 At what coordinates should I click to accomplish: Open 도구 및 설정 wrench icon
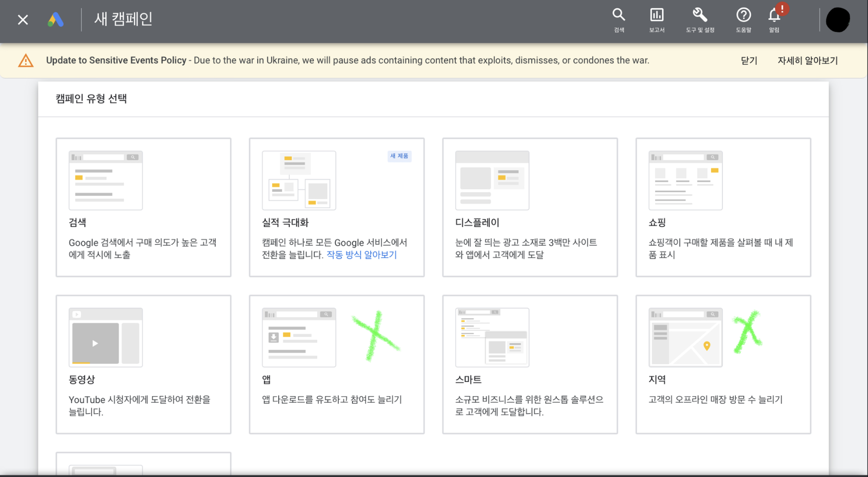tap(700, 20)
